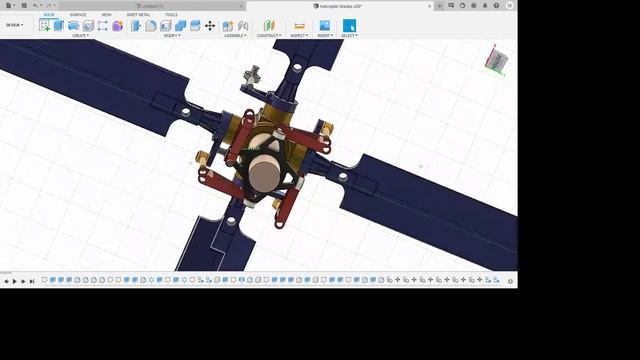The image size is (640, 360).
Task: Select the New Component tool
Action: pos(228,26)
